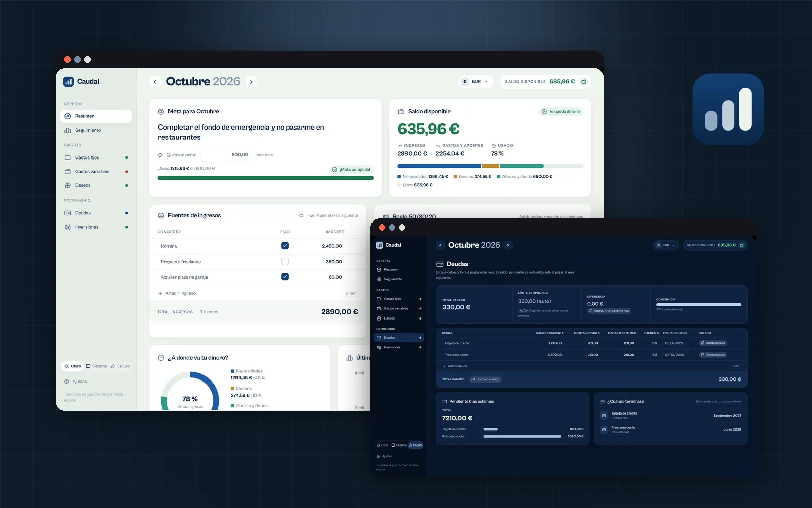Open Gastos variables in the light window sidebar

coord(96,172)
